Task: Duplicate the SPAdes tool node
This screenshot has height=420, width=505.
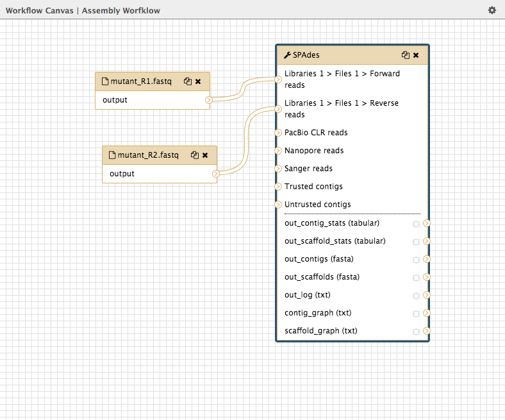Action: [x=406, y=55]
